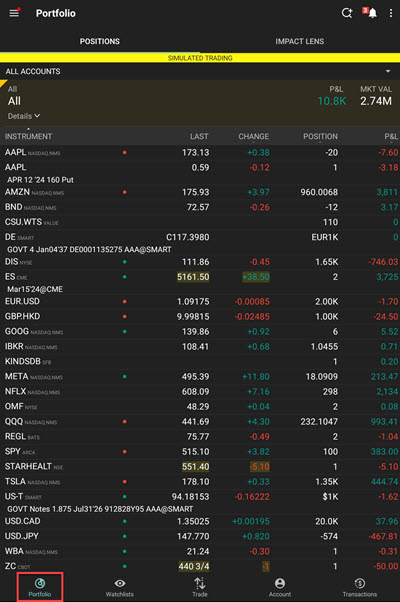Sort by Position column header

(321, 137)
